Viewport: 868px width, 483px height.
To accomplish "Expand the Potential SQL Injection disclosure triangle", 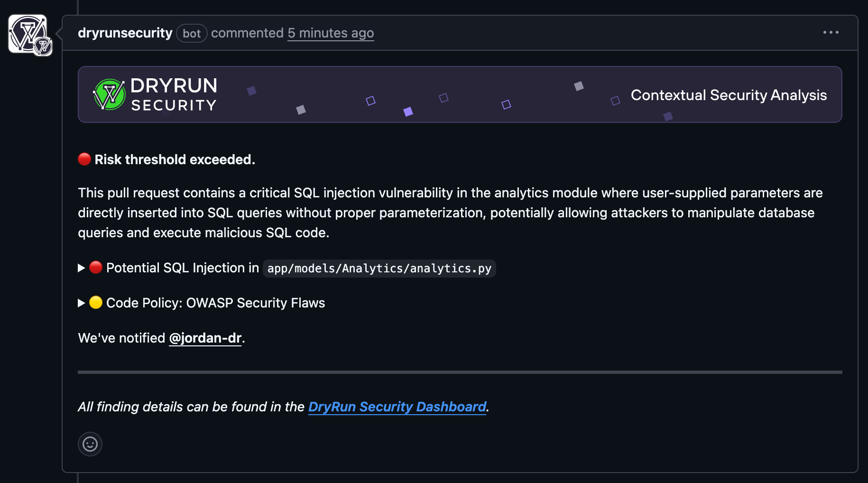I will coord(81,268).
